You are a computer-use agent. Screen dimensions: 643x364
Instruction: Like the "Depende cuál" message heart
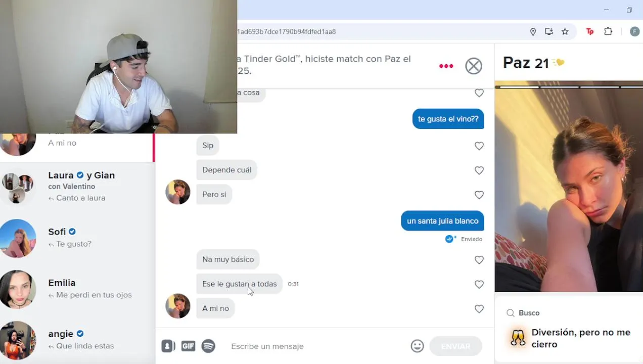tap(479, 170)
